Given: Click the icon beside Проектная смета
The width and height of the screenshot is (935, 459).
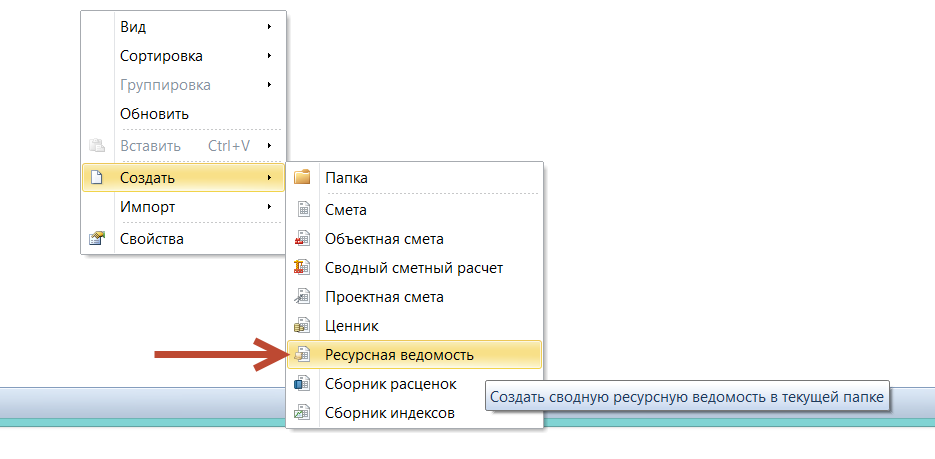Looking at the screenshot, I should tap(302, 296).
